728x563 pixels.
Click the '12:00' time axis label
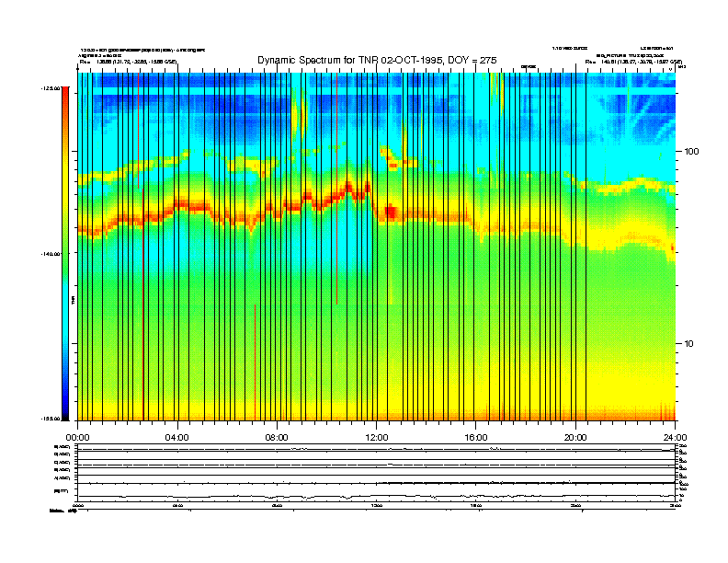click(377, 438)
